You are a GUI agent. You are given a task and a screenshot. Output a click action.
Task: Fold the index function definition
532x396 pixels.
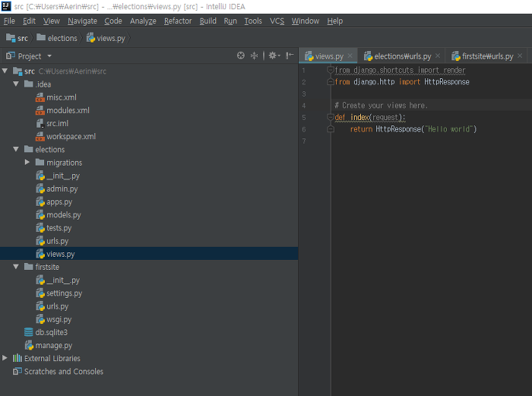331,117
